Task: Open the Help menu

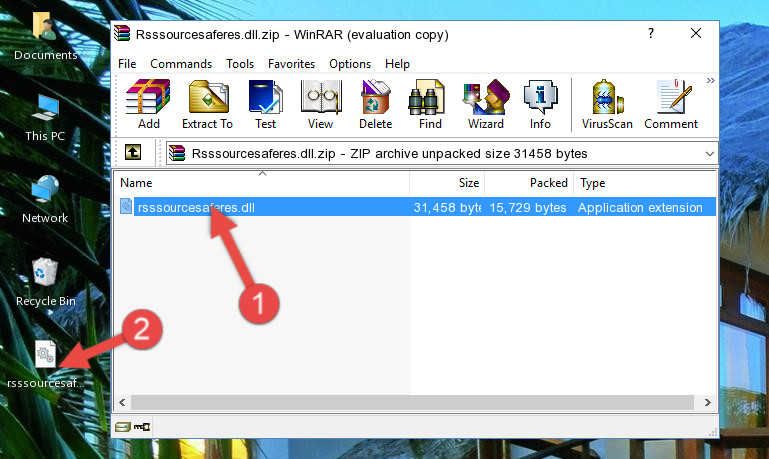Action: click(397, 64)
